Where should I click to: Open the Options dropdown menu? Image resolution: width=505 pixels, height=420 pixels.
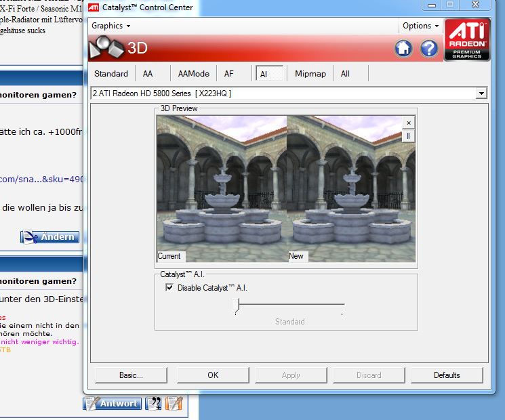coord(421,26)
